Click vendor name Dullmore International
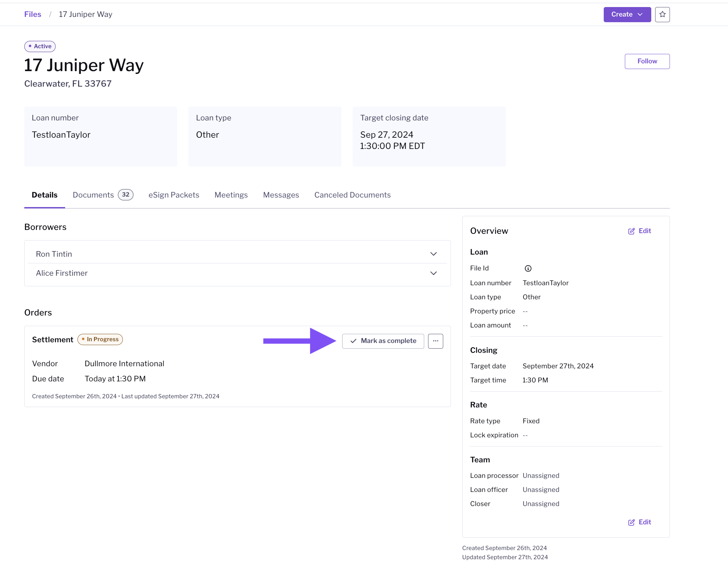This screenshot has height=574, width=728. [x=124, y=364]
